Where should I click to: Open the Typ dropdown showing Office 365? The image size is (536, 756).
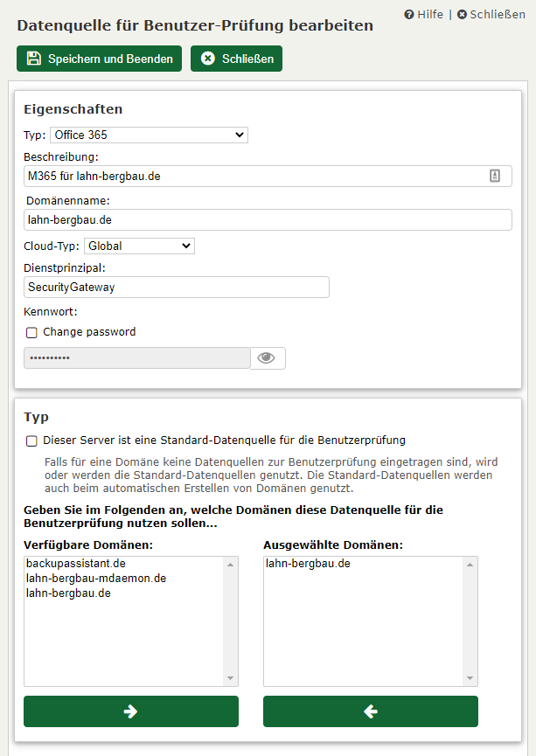click(x=149, y=135)
